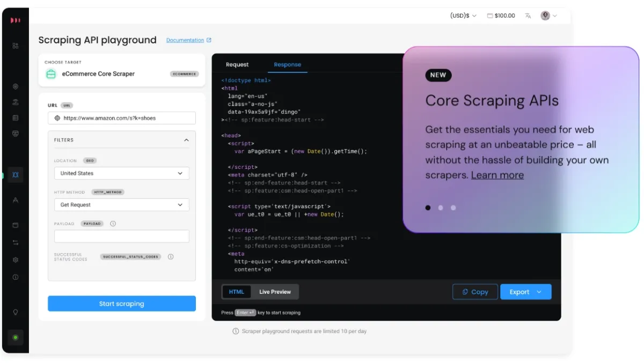Follow the Learn more link in the promo card

(497, 175)
